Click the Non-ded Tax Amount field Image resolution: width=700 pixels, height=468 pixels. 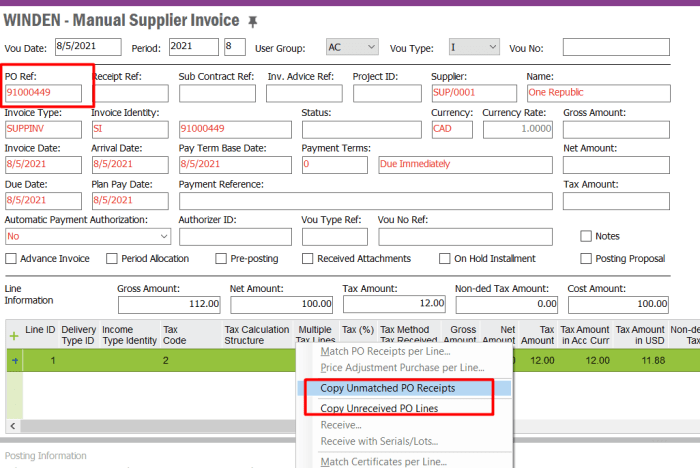tap(507, 305)
